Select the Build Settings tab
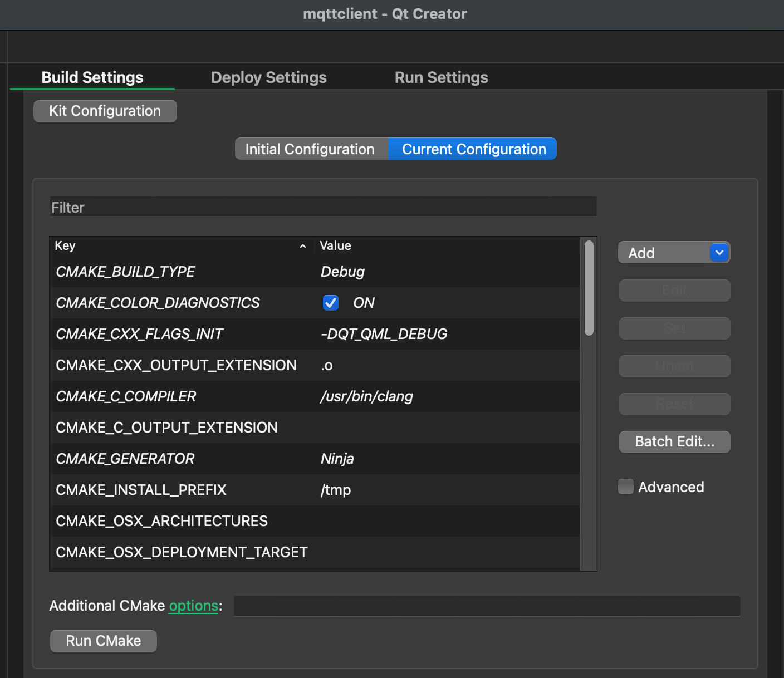The width and height of the screenshot is (784, 678). 92,77
